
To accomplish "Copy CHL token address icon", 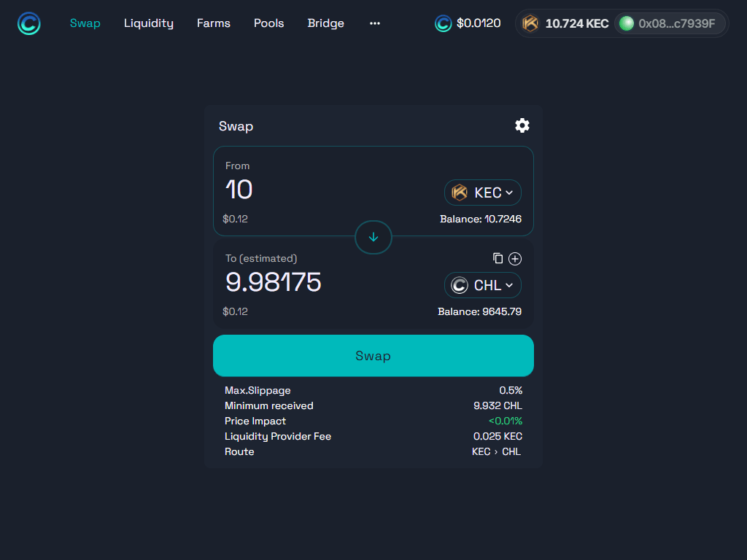I will tap(498, 258).
